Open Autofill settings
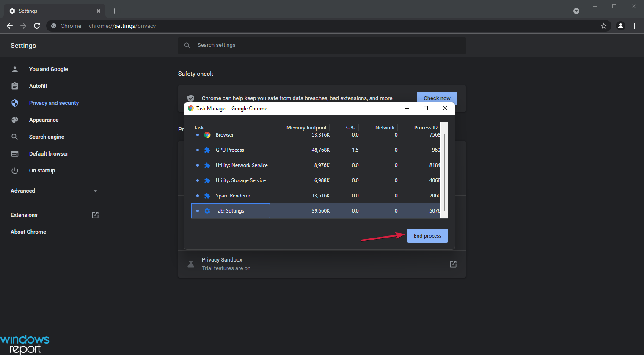Image resolution: width=644 pixels, height=355 pixels. (x=38, y=86)
